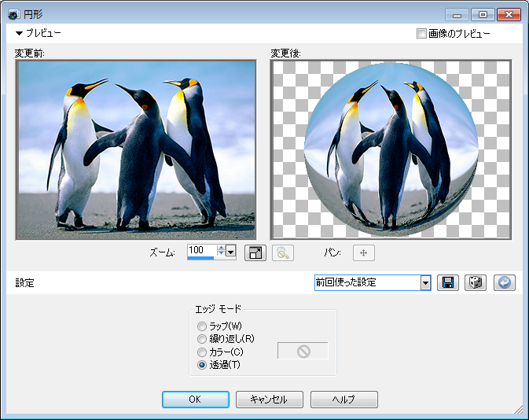Click the ヘルプ button
Viewport: 529px width, 420px height.
343,400
